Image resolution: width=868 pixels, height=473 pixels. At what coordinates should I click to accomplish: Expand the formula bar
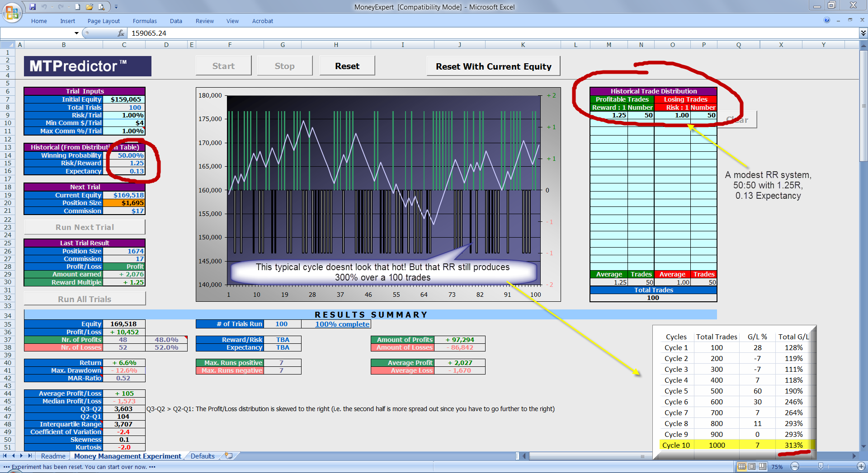(x=863, y=33)
